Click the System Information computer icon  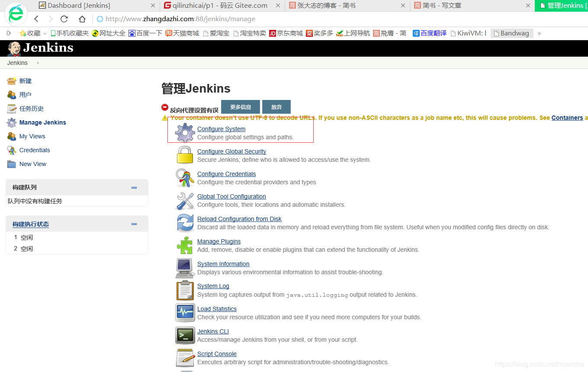pos(185,268)
